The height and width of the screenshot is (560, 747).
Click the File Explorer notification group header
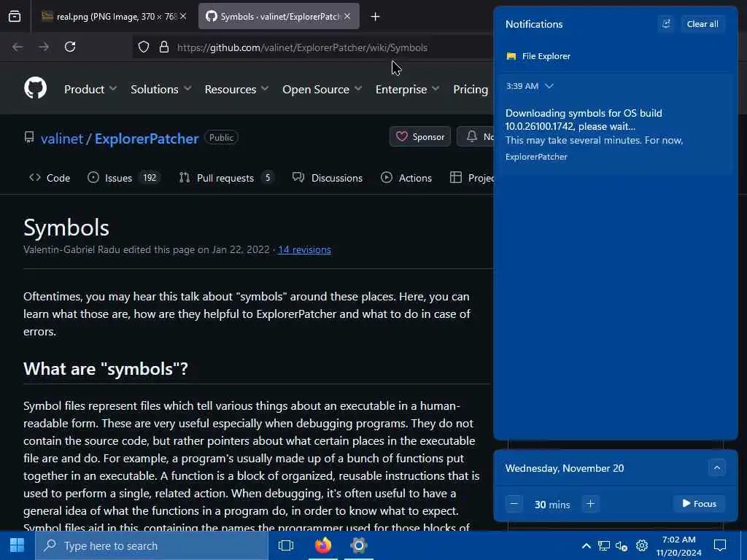click(x=538, y=56)
